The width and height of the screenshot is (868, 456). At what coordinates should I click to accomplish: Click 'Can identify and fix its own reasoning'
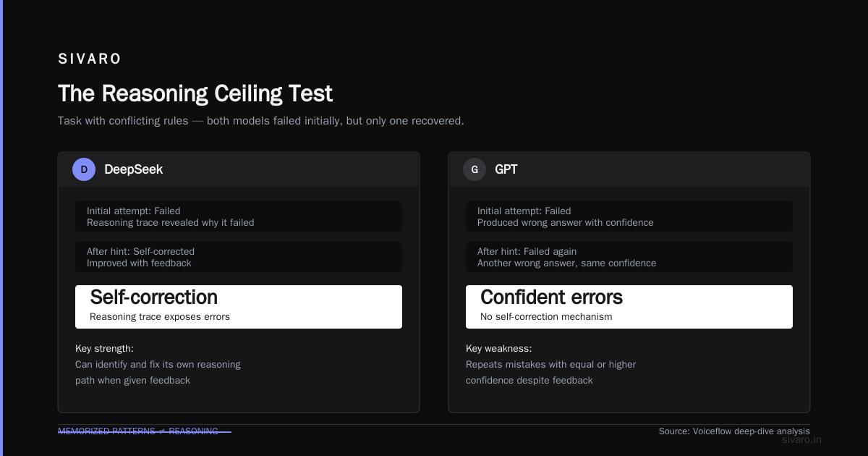(158, 365)
